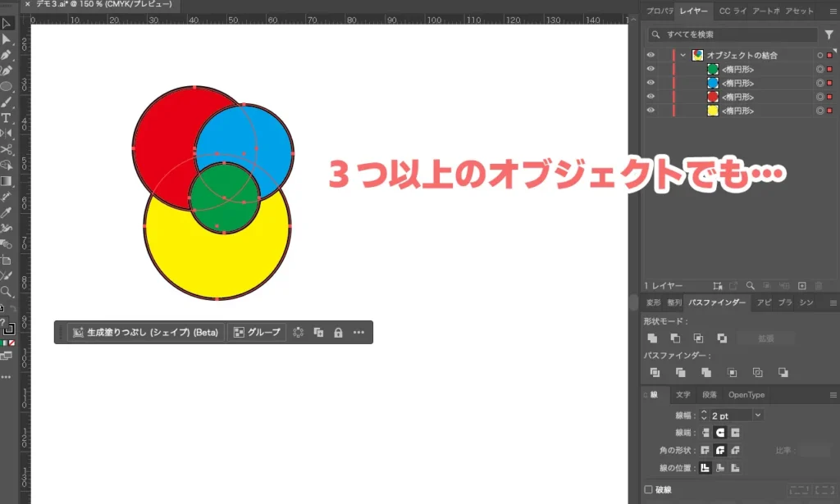Select the Type tool in the toolbar

(7, 118)
